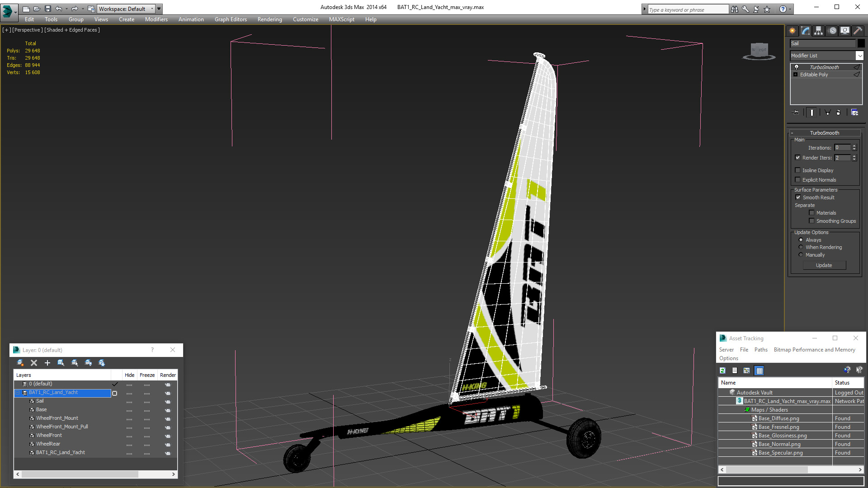Image resolution: width=868 pixels, height=488 pixels.
Task: Click the Perspective viewport label
Action: 27,30
